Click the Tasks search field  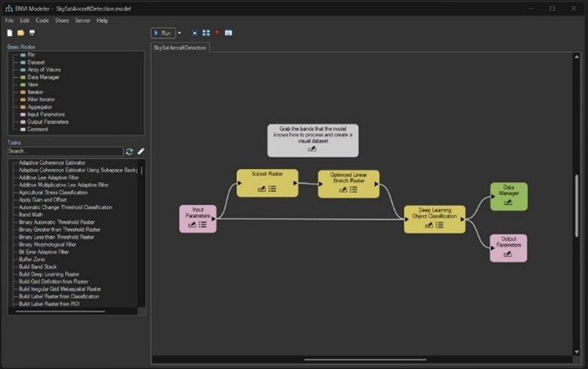[64, 152]
